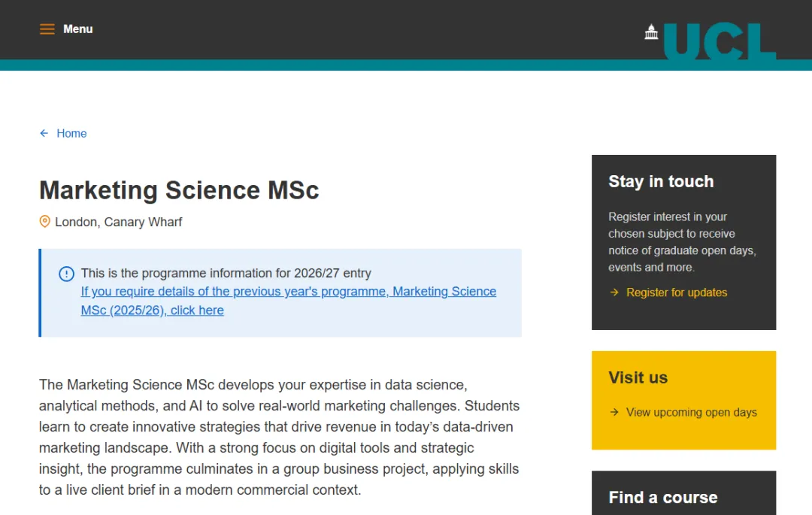Click Register for updates link
Screen dimensions: 812x515
click(x=677, y=292)
